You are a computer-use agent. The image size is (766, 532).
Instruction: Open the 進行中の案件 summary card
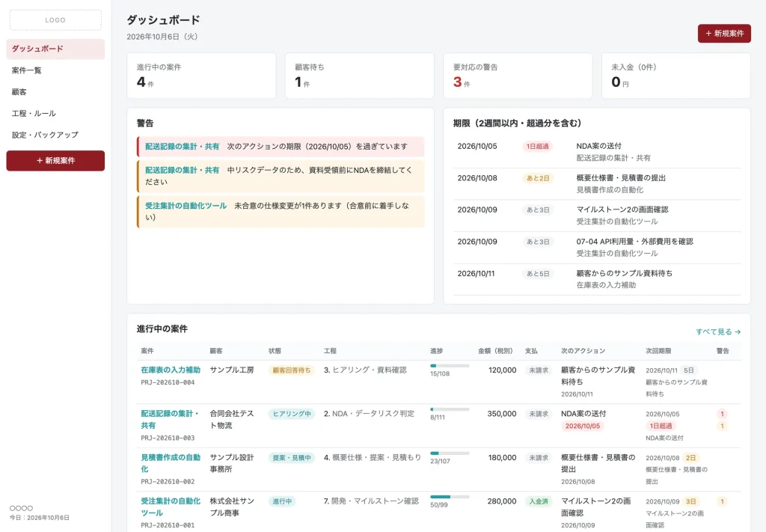tap(201, 76)
